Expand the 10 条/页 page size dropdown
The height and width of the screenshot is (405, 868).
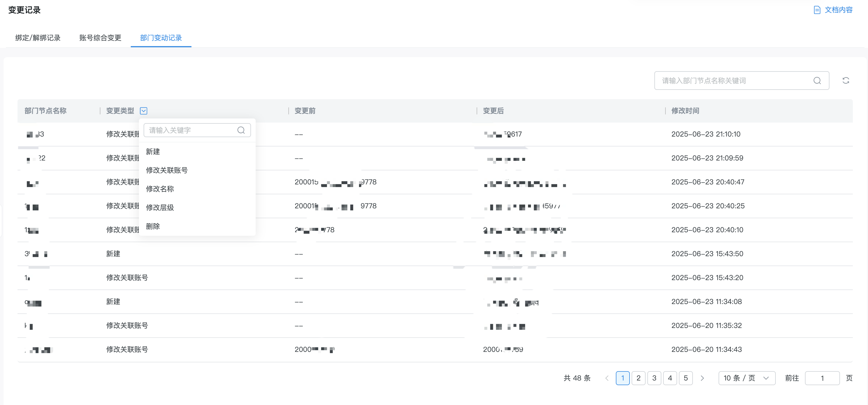point(746,378)
